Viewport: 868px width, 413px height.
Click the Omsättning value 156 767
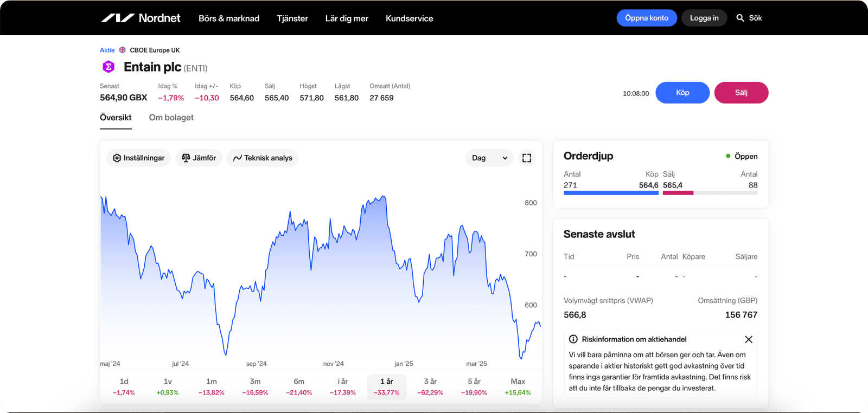pyautogui.click(x=741, y=315)
